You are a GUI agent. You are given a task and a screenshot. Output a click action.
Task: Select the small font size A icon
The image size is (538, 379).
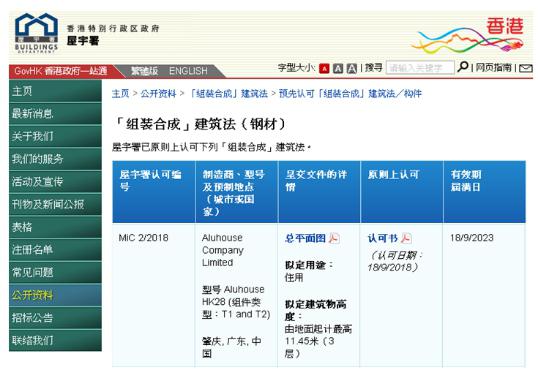pyautogui.click(x=324, y=69)
